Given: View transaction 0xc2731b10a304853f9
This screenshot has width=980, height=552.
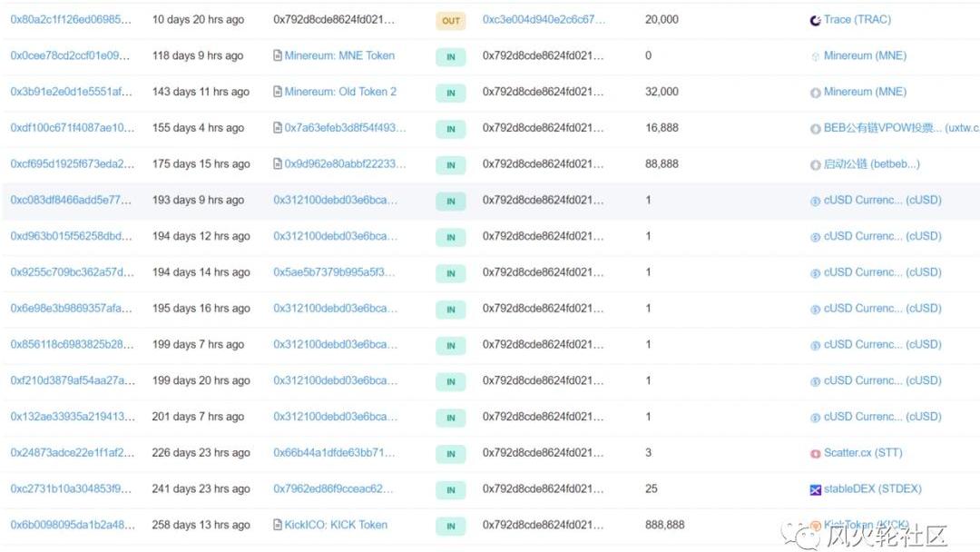Looking at the screenshot, I should 71,488.
